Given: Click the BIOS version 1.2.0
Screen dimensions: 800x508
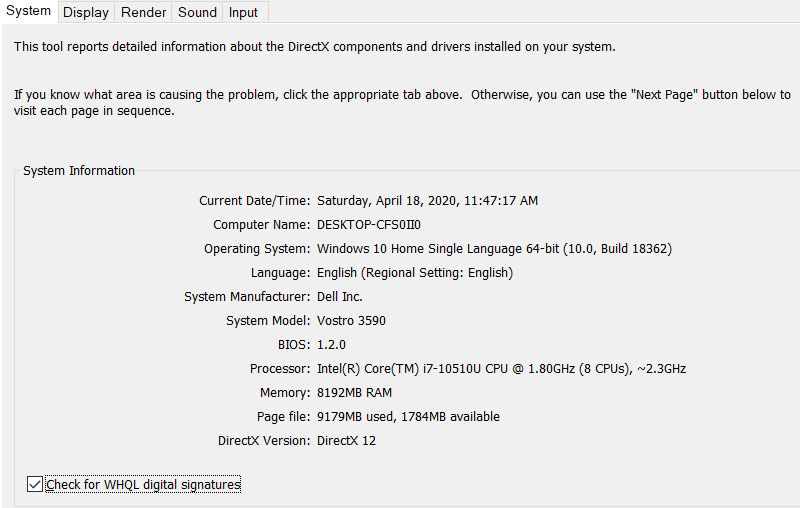Looking at the screenshot, I should tap(331, 345).
